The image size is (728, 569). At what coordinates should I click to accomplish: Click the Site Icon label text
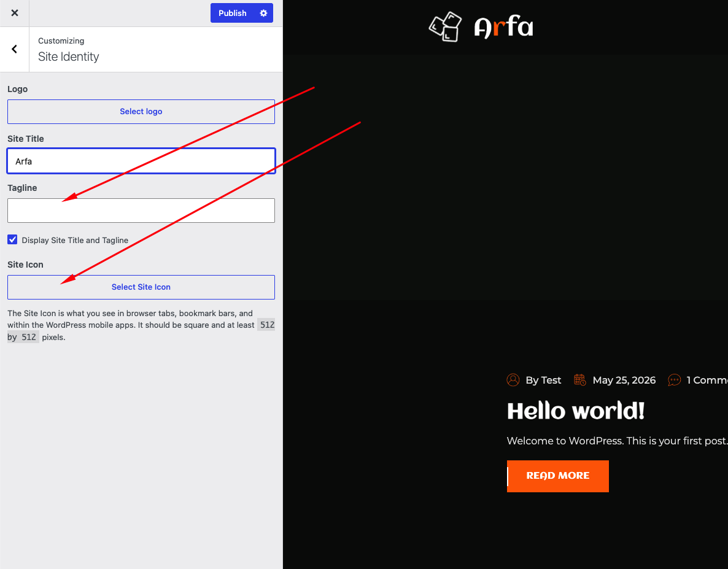[x=25, y=265]
